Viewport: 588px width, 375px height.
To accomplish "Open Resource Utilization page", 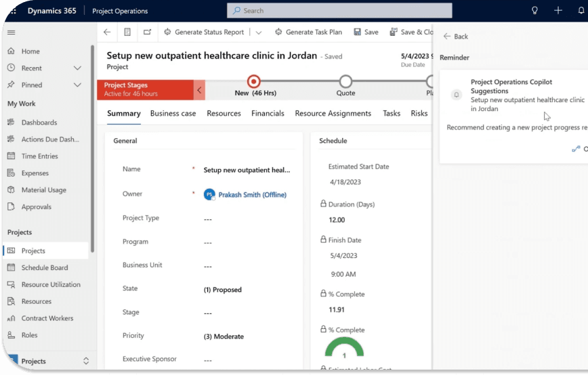I will pos(51,284).
